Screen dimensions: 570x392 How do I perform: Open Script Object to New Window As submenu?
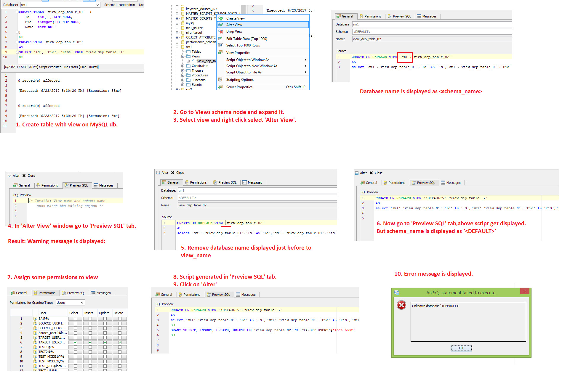tap(263, 66)
